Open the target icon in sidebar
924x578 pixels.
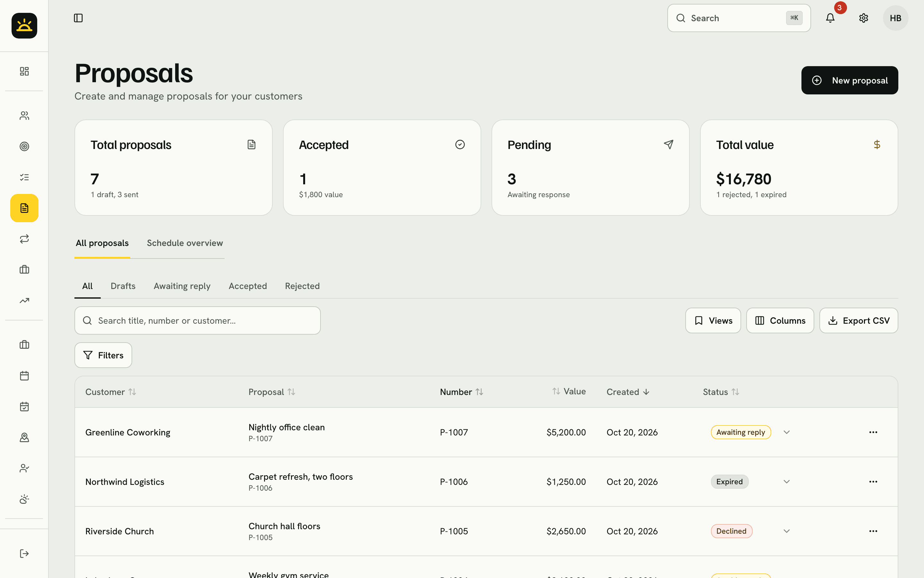click(24, 146)
